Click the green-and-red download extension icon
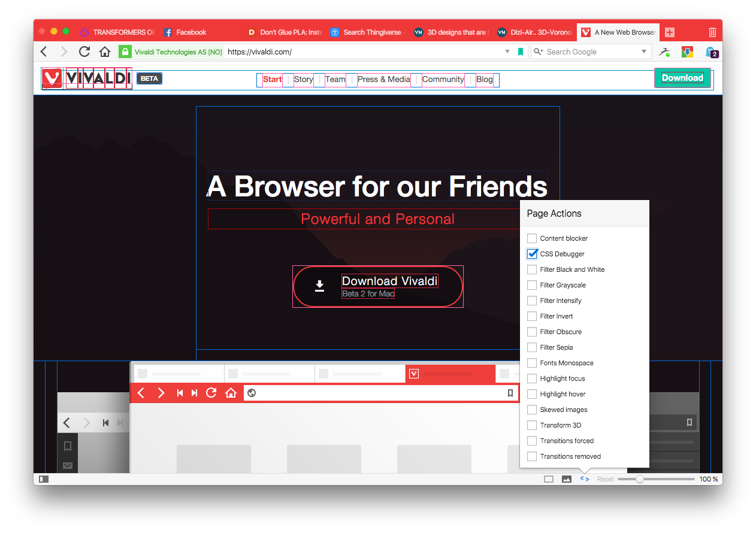Image resolution: width=756 pixels, height=533 pixels. [687, 52]
